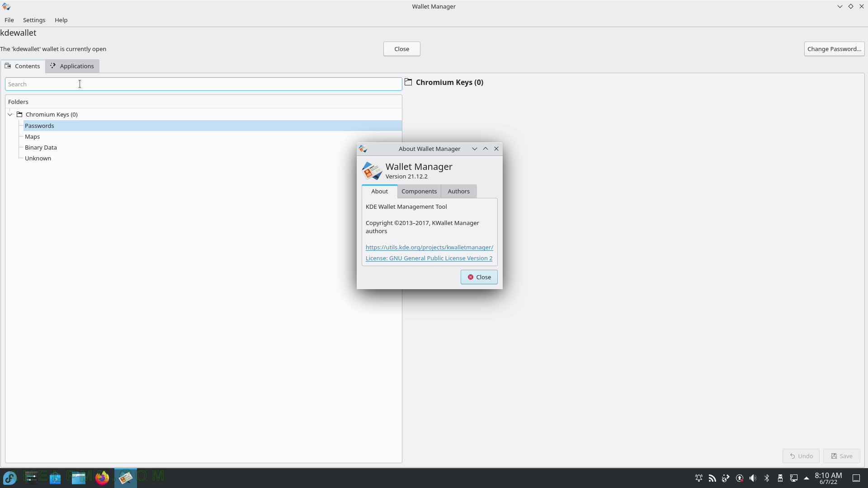Close the kdewallet wallet with Close button
Image resolution: width=868 pixels, height=488 pixels.
coord(401,49)
